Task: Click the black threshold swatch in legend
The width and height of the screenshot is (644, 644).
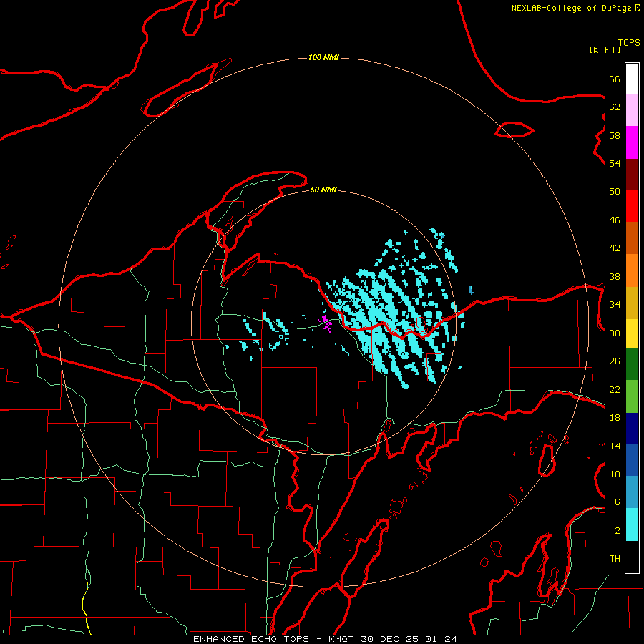Action: (x=632, y=557)
